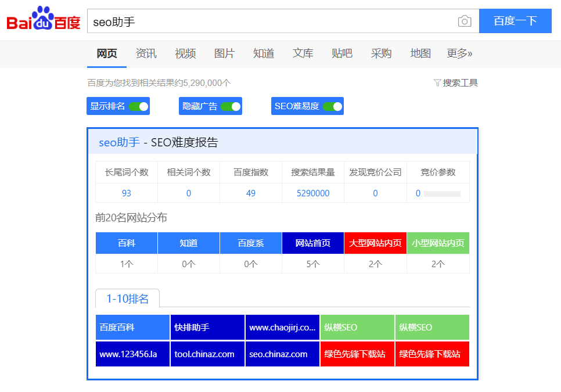Open the 百度百科 ranking cell
The image size is (561, 392).
[132, 328]
